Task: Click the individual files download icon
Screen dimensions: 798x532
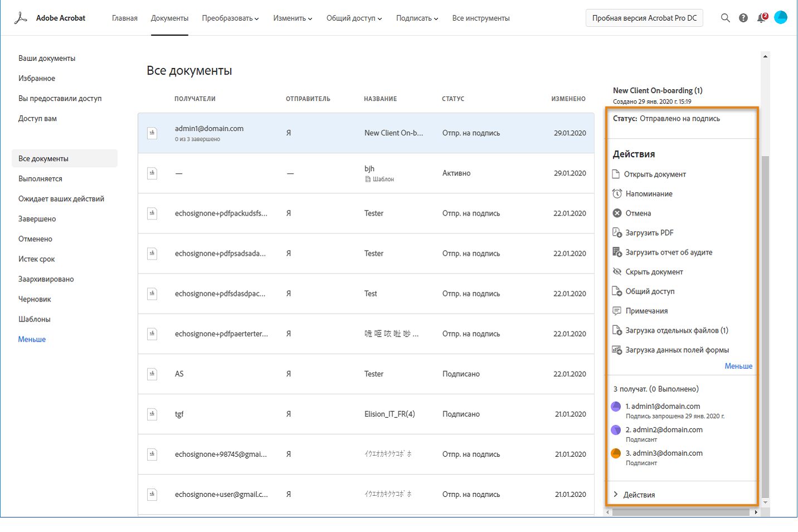Action: tap(617, 330)
